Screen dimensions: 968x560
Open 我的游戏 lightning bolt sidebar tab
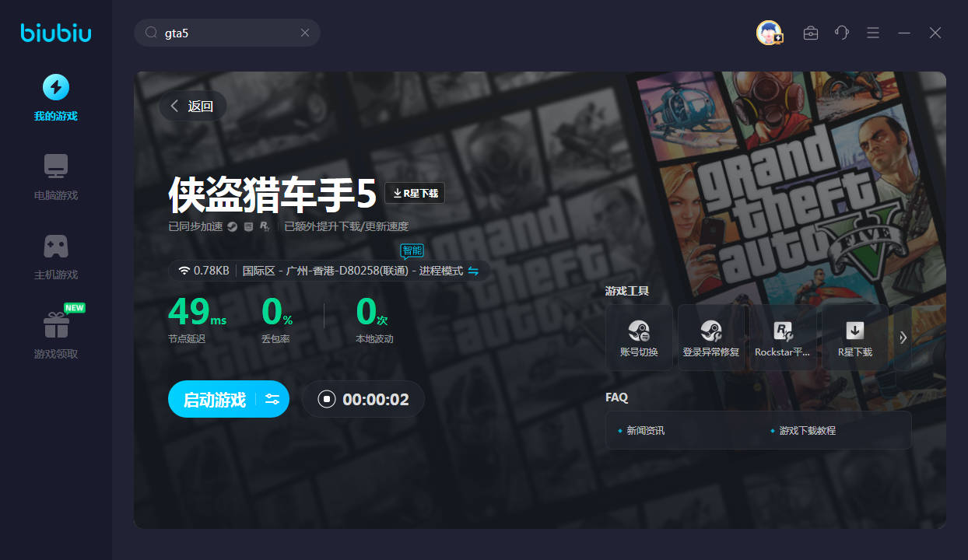click(55, 98)
